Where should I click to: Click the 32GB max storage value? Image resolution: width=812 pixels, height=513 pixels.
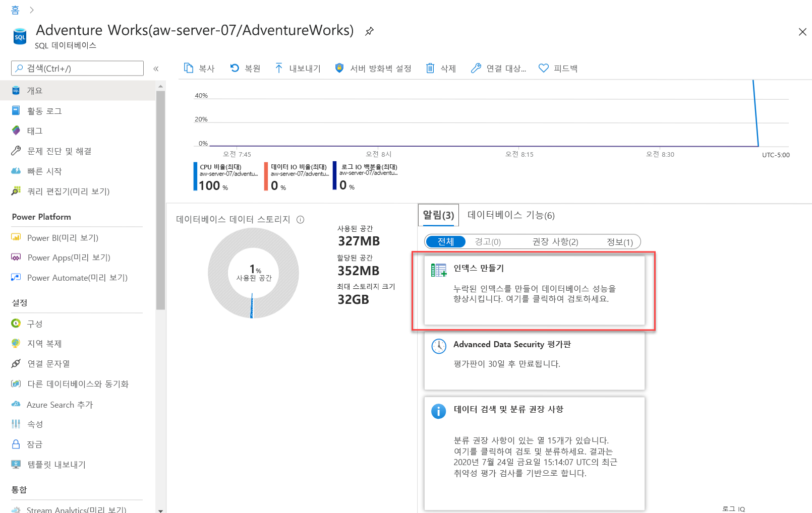(353, 300)
